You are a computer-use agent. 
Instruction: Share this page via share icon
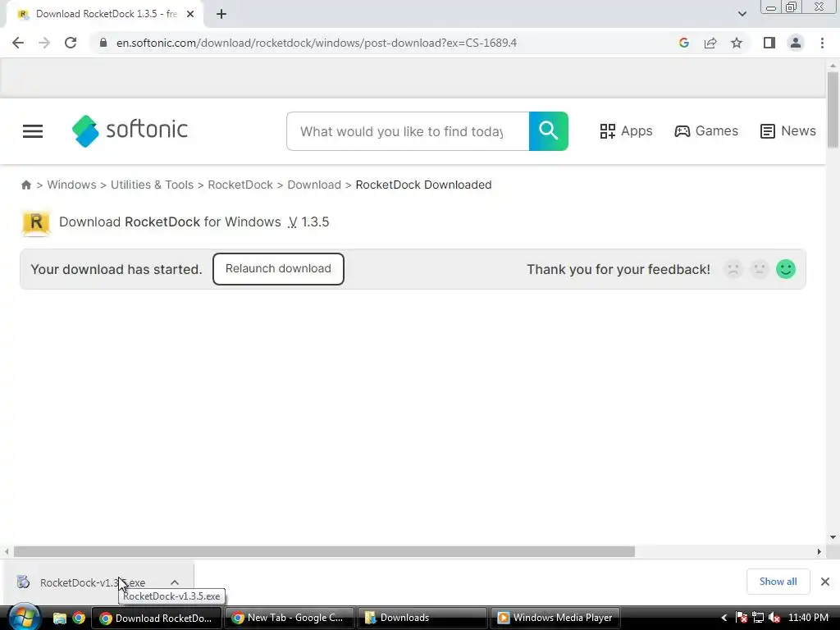(x=710, y=43)
